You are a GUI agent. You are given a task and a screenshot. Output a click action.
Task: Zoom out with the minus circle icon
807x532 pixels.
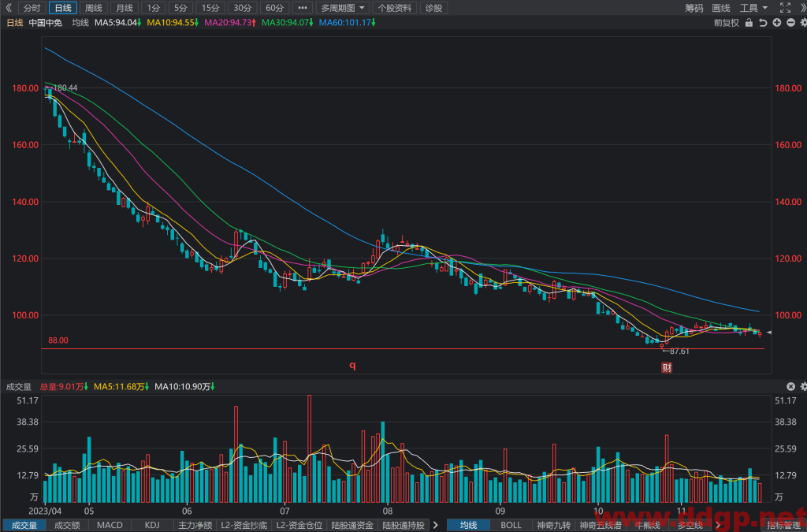pyautogui.click(x=790, y=23)
